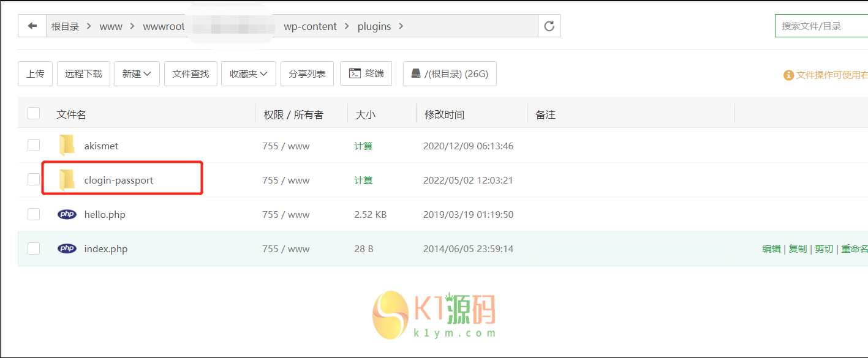Sort by the 修改时间 column header
The height and width of the screenshot is (358, 868).
445,114
